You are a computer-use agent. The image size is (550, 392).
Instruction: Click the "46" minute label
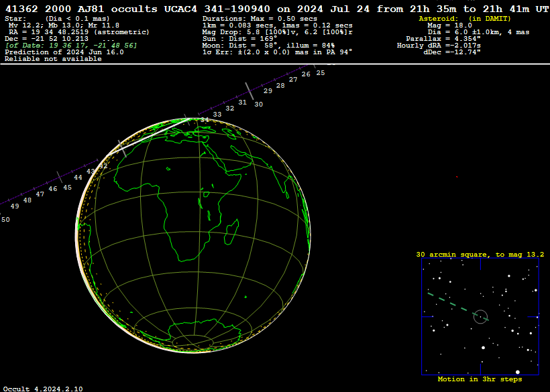[x=52, y=189]
